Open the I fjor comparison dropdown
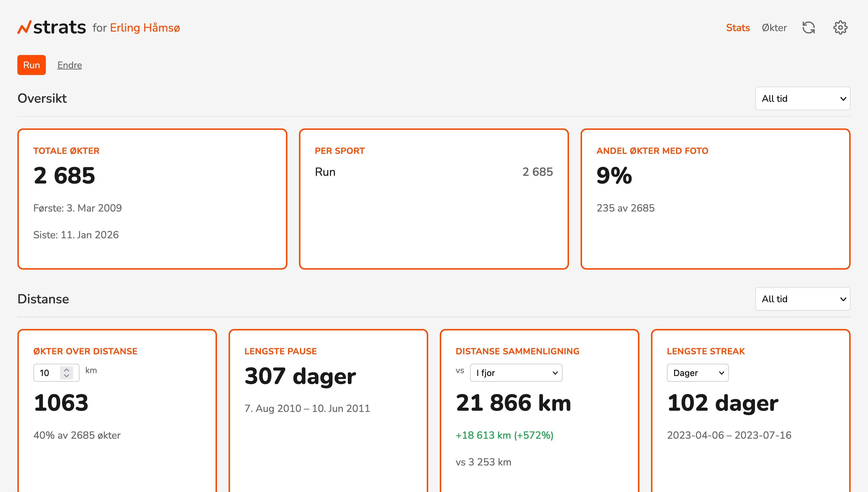 click(x=516, y=373)
